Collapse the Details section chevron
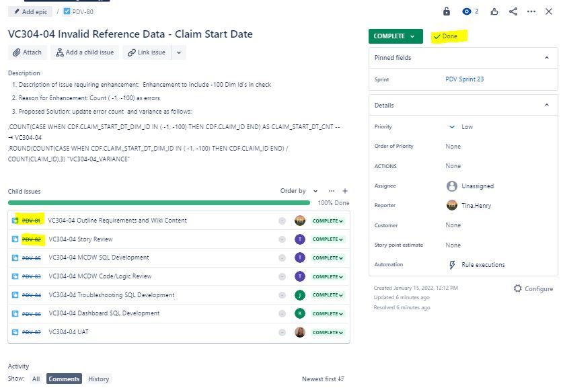Screen dimensions: 563x392 point(546,105)
